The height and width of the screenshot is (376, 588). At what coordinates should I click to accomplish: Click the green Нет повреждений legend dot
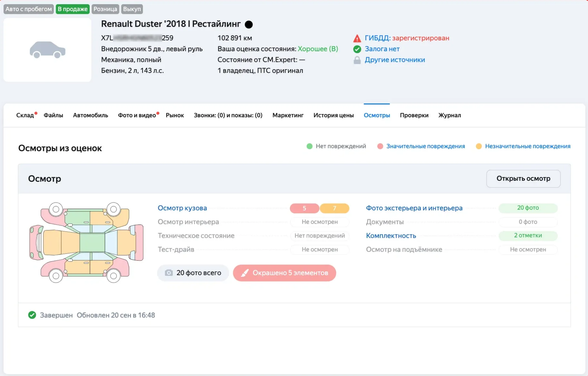[x=309, y=146]
